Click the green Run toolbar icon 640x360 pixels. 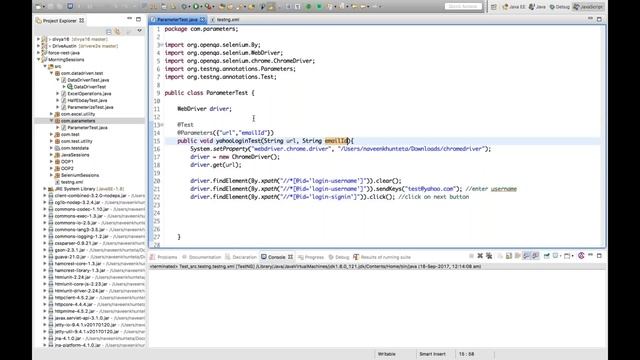196,7
